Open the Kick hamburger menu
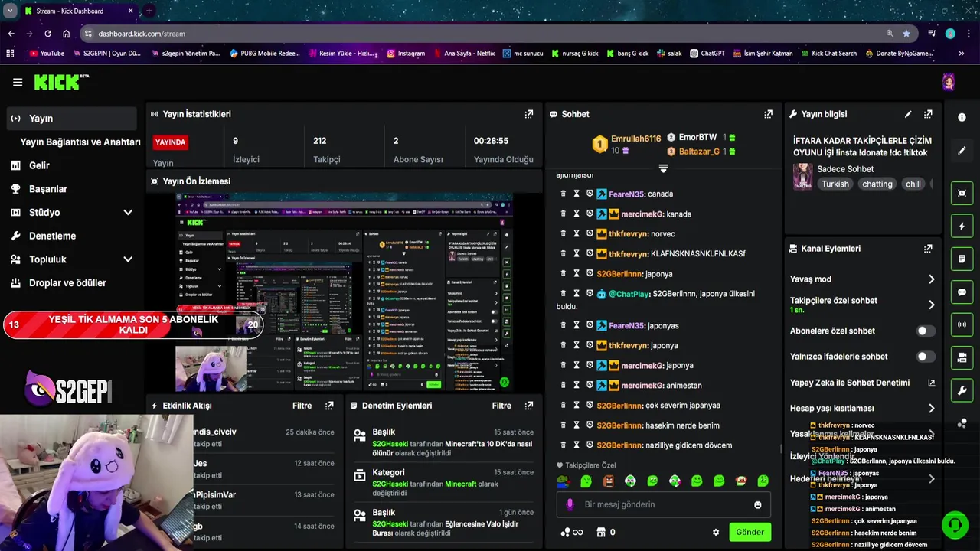 (18, 82)
